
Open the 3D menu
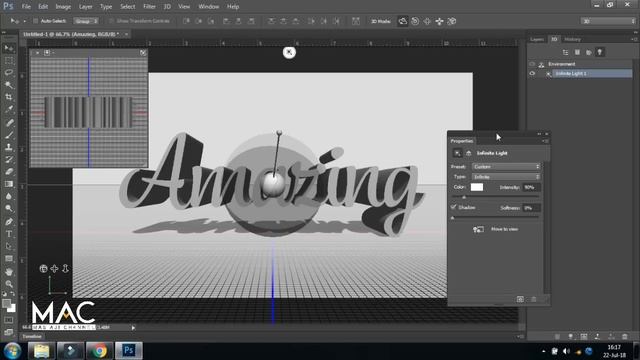(167, 7)
